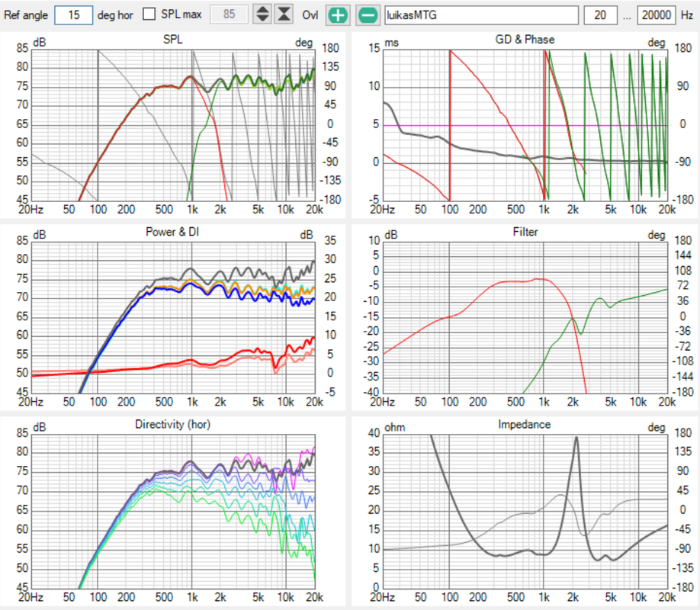The width and height of the screenshot is (700, 610).
Task: Click the compress hourglass scale icon
Action: coord(284,14)
